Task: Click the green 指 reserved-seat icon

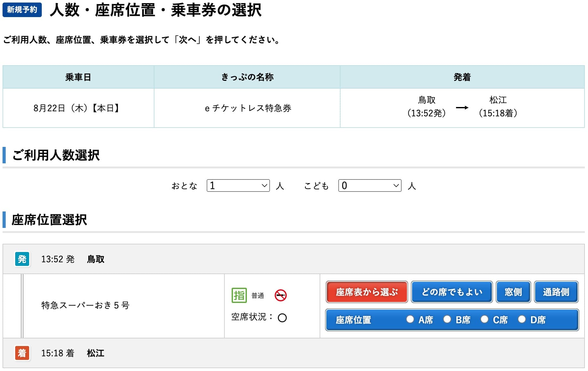Action: tap(239, 295)
